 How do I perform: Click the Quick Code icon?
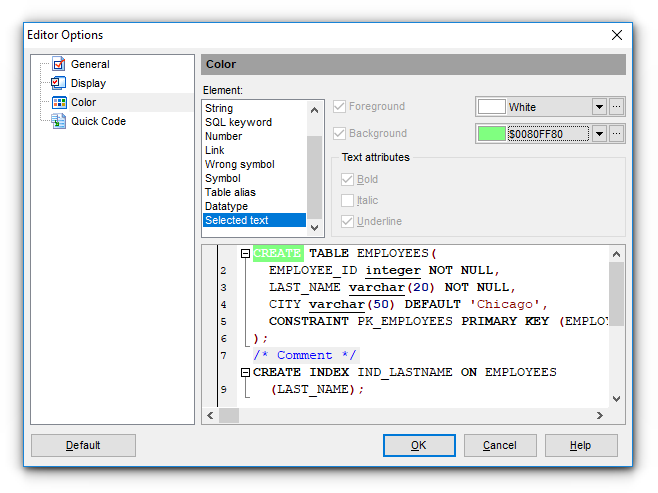[x=58, y=121]
